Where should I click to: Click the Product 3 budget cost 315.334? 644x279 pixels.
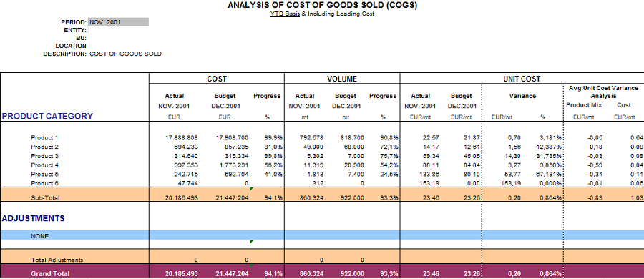pos(232,156)
